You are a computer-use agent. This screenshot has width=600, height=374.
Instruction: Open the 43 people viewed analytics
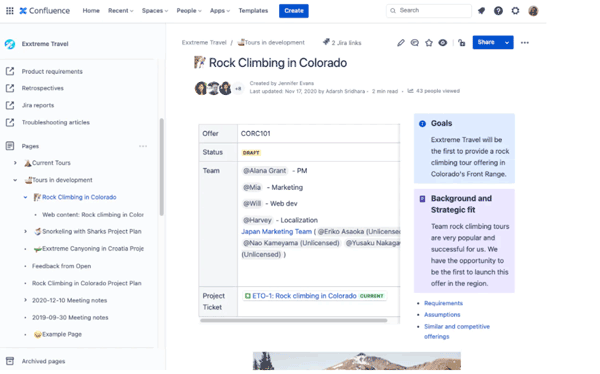tap(434, 91)
